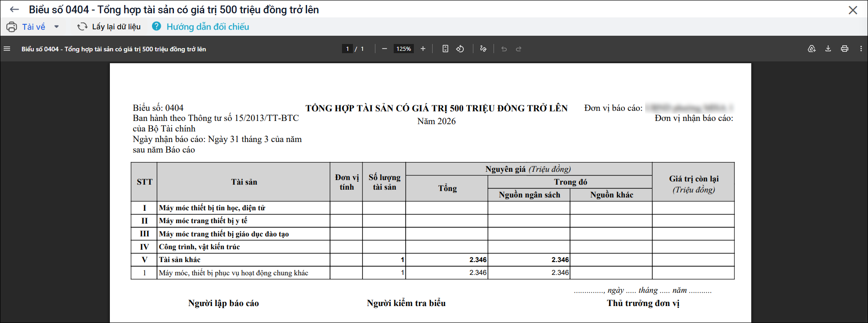This screenshot has width=868, height=323.
Task: Click the help question mark icon
Action: click(157, 27)
